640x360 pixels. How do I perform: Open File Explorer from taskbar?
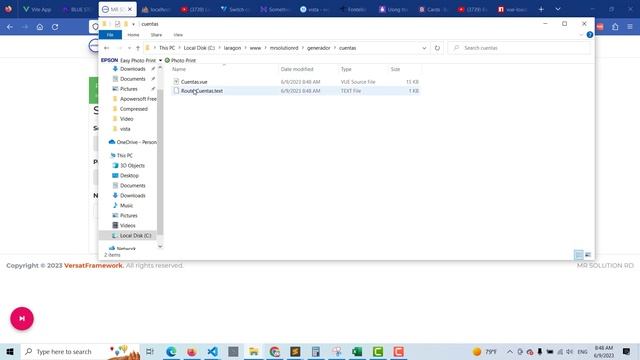(254, 351)
